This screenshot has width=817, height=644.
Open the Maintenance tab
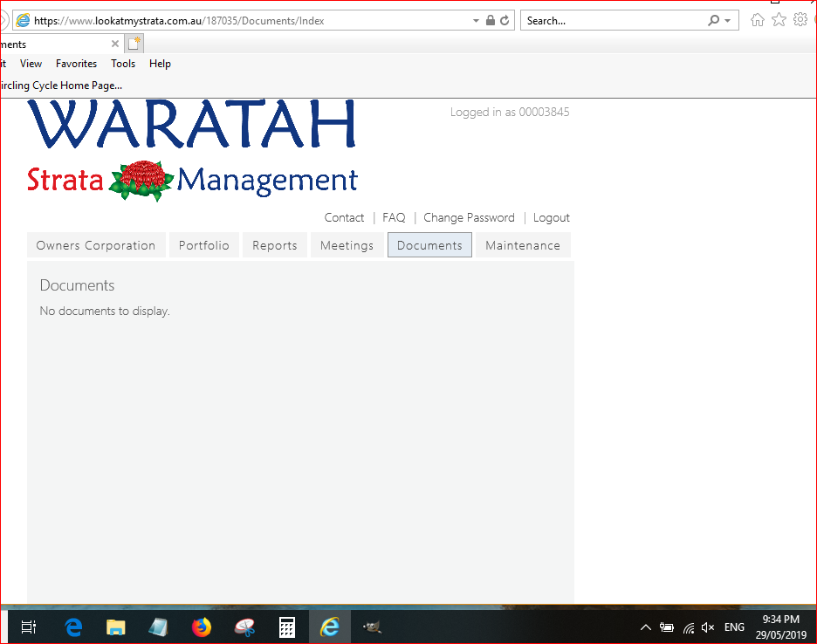(523, 245)
